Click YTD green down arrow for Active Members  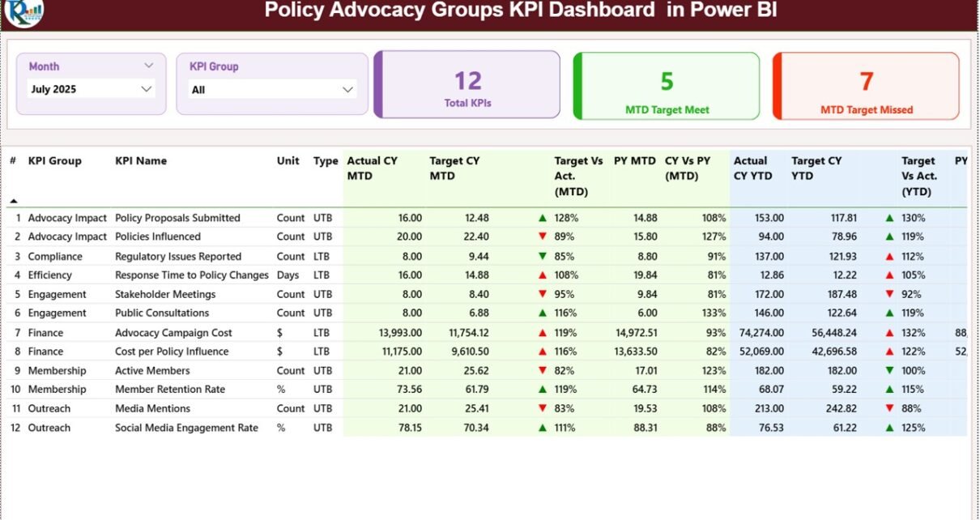point(890,371)
